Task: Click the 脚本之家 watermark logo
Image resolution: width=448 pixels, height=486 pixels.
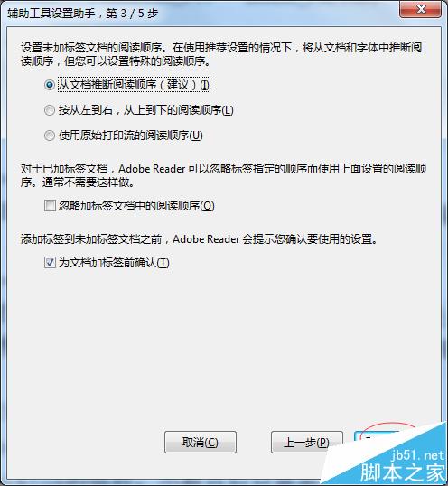Action: click(403, 472)
